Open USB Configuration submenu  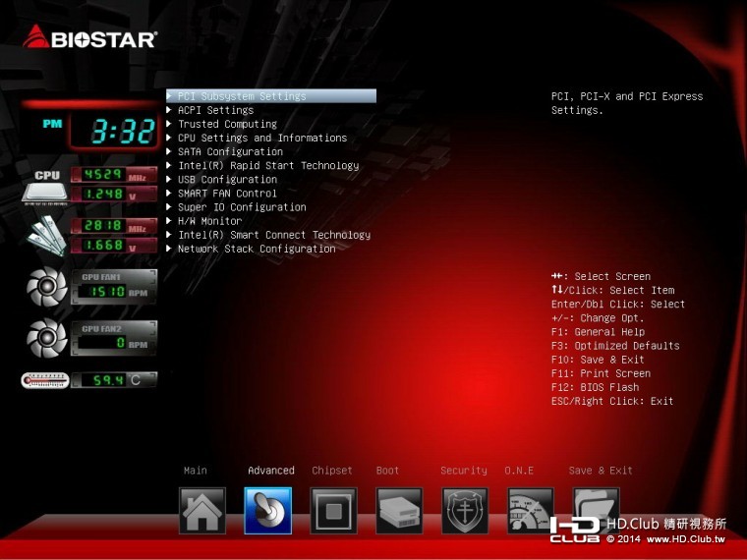(227, 179)
